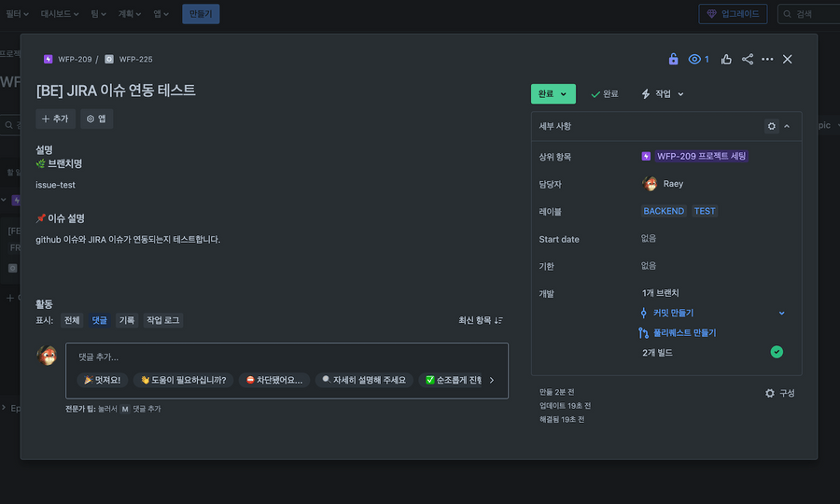Insert 자세히 설명해 주세요 quick comment
This screenshot has height=504, width=840.
364,380
